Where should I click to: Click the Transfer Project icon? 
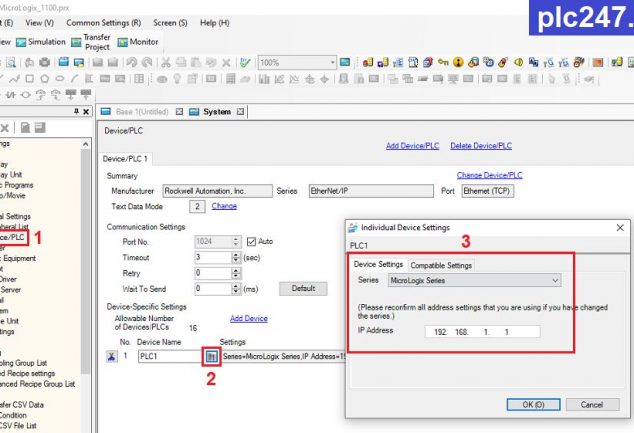[76, 42]
